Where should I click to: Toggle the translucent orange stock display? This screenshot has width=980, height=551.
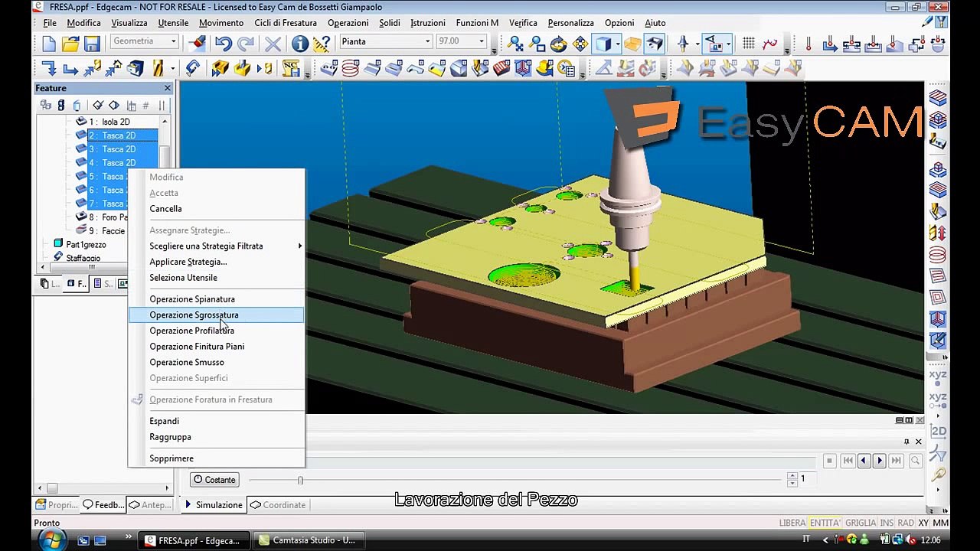[x=632, y=44]
